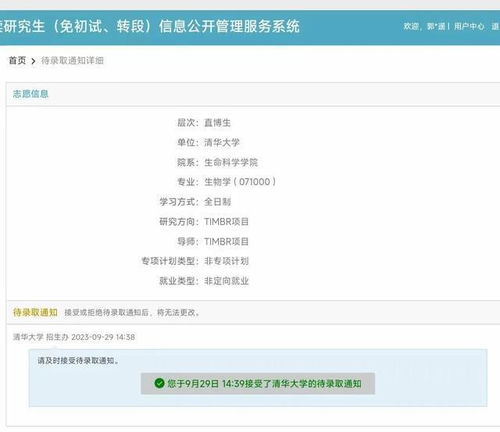Image resolution: width=500 pixels, height=432 pixels.
Task: Click the green checkmark acceptance icon
Action: [x=159, y=383]
